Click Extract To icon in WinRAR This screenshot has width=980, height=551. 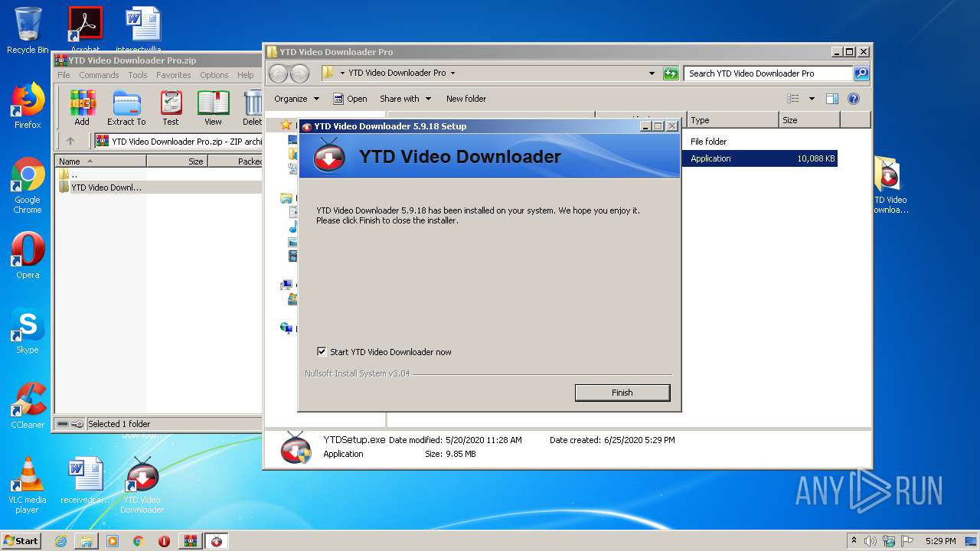[126, 108]
